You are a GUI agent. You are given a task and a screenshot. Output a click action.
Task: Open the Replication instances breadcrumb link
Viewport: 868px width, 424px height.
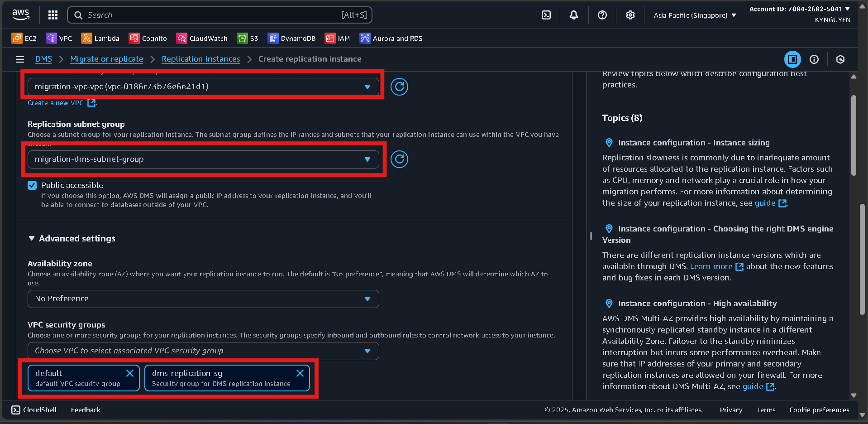pos(200,59)
